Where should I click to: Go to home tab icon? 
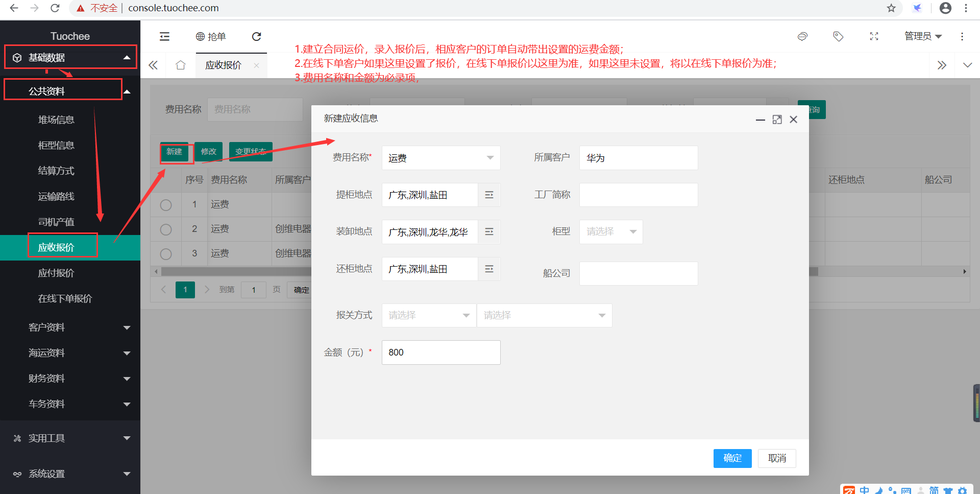[x=180, y=65]
